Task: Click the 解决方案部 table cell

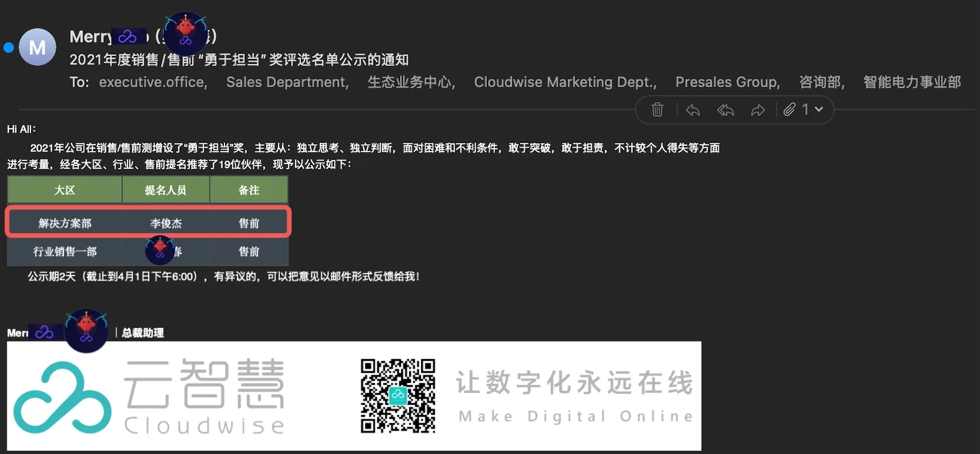Action: coord(65,223)
